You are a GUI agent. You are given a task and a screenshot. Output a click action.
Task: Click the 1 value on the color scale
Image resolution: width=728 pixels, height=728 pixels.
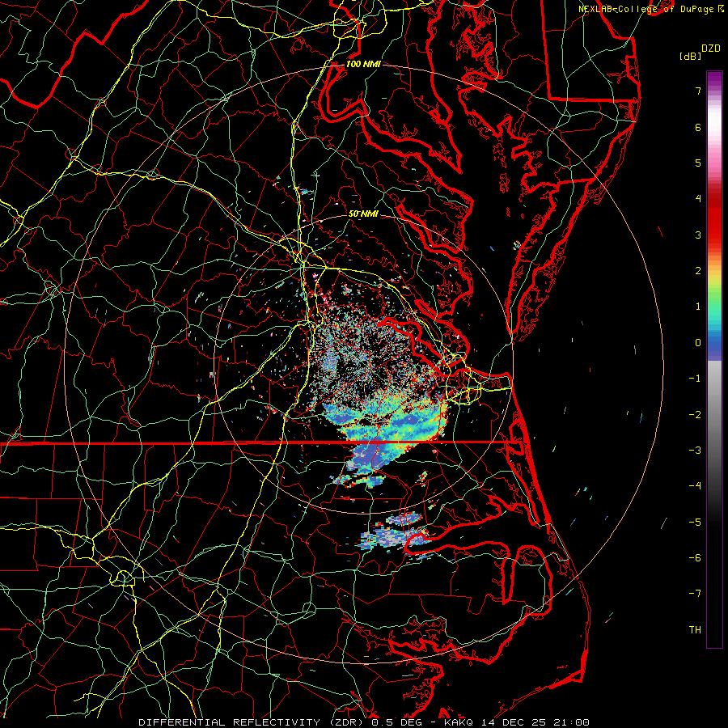pos(698,307)
